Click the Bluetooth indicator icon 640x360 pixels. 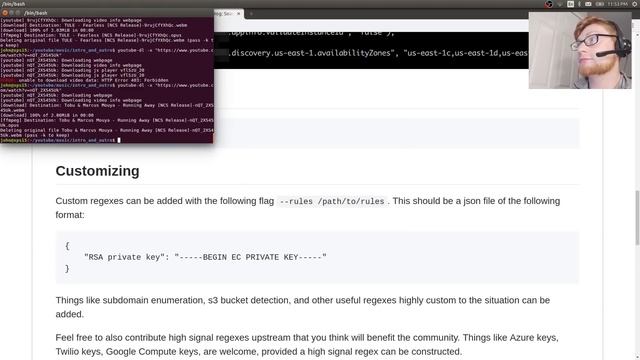[579, 4]
